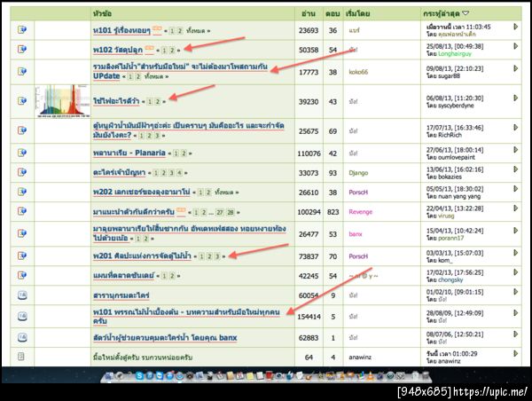This screenshot has height=401, width=532.
Task: Click the 110076 view count cell
Action: (x=309, y=153)
